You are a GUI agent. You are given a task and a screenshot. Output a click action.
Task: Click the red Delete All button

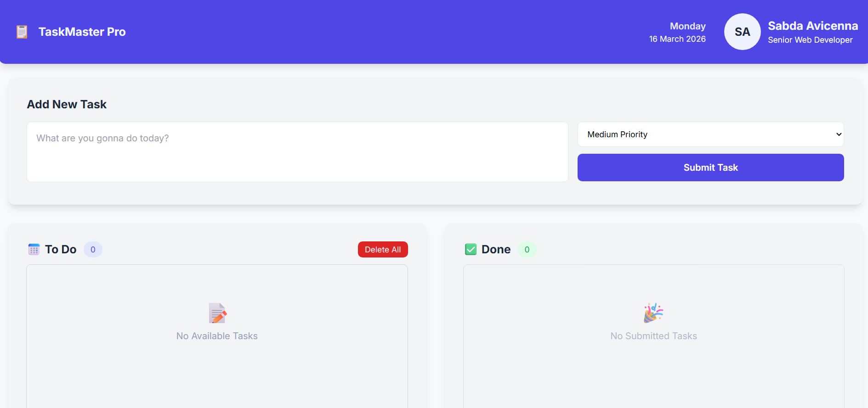383,249
